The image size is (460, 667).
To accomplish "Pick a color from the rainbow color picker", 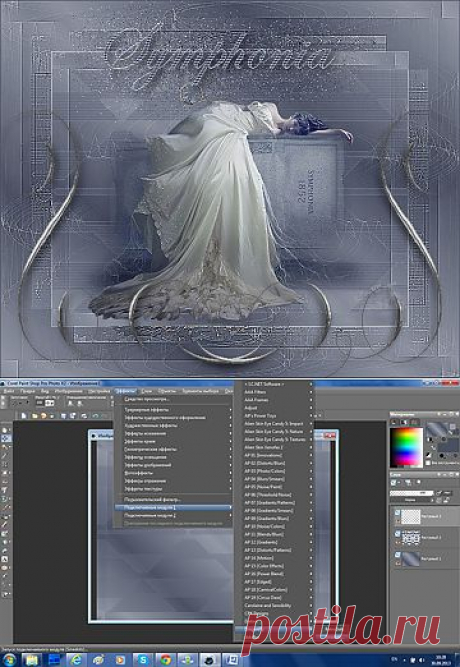I will [x=407, y=447].
